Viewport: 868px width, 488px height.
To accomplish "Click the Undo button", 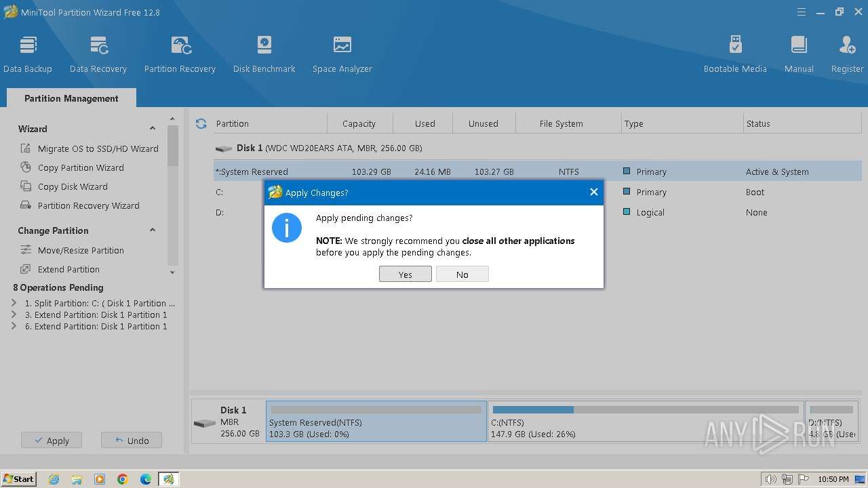I will point(132,441).
